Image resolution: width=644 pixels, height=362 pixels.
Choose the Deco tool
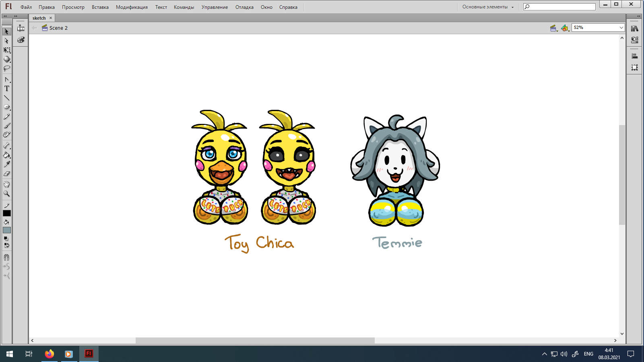[x=7, y=135]
